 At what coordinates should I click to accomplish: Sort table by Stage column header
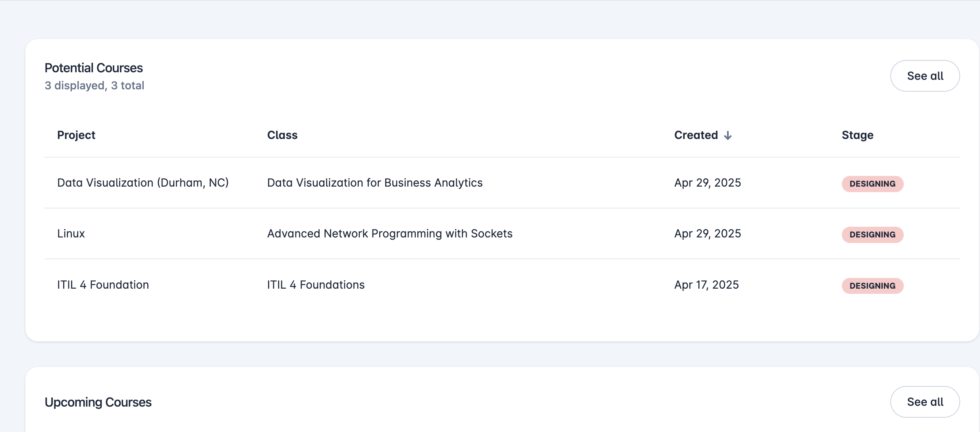[857, 135]
